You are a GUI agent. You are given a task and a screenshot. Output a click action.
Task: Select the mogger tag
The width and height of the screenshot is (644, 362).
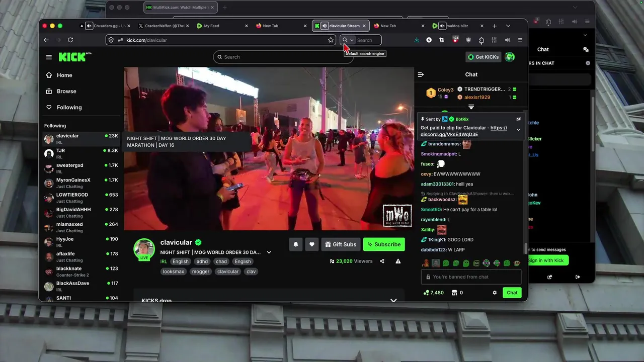click(x=201, y=271)
